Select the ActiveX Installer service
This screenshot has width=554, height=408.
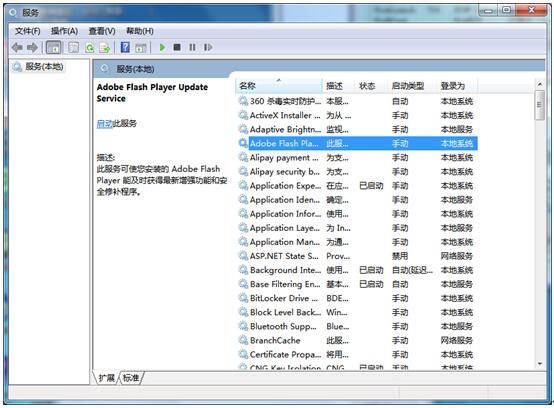coord(357,116)
